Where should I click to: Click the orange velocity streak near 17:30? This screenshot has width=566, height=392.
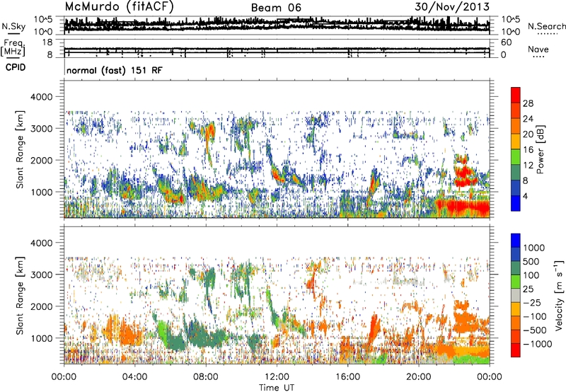(x=374, y=330)
